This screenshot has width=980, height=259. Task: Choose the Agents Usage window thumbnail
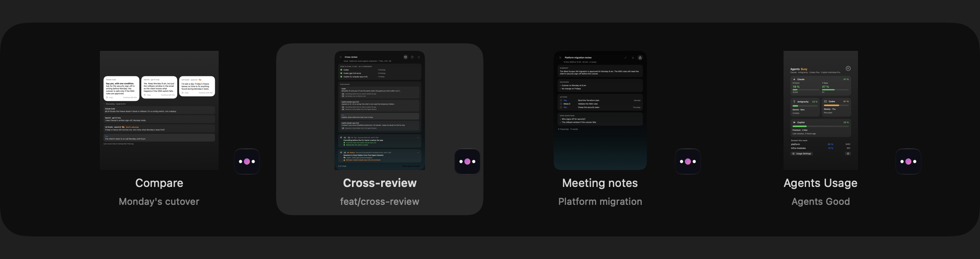(820, 110)
